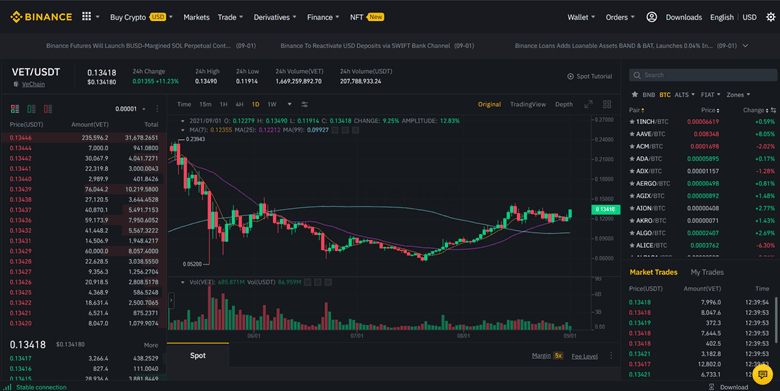Switch to the TradingView chart tab
The height and width of the screenshot is (391, 780).
click(528, 104)
